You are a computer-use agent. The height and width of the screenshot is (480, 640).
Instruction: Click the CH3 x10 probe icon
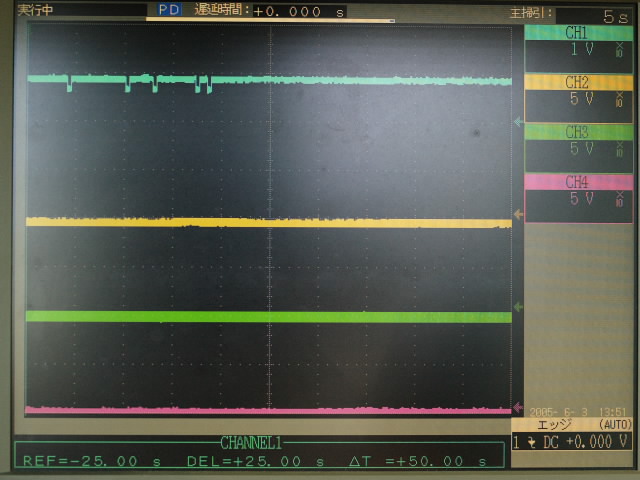(620, 149)
